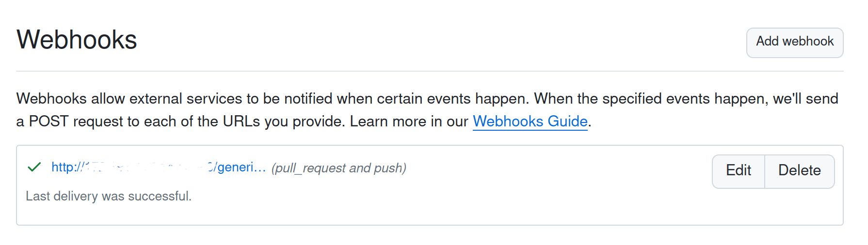
Task: Click the Add webhook button
Action: [795, 43]
